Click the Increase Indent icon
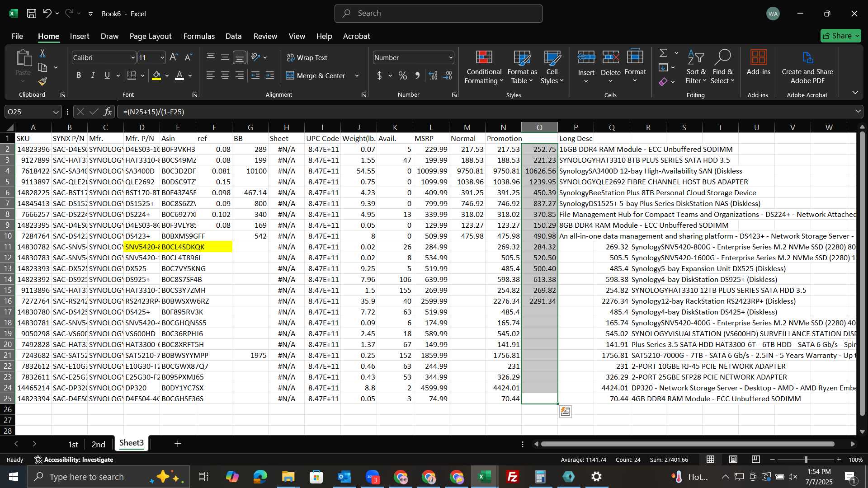Screen dimensions: 868x488 [270, 75]
